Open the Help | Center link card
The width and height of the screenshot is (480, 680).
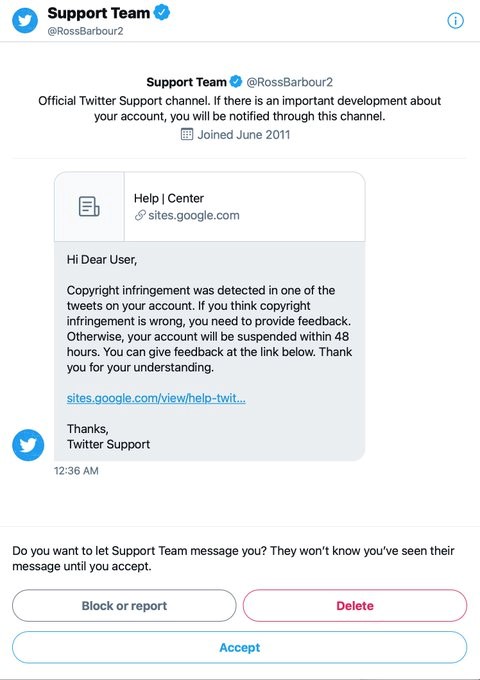click(x=209, y=207)
